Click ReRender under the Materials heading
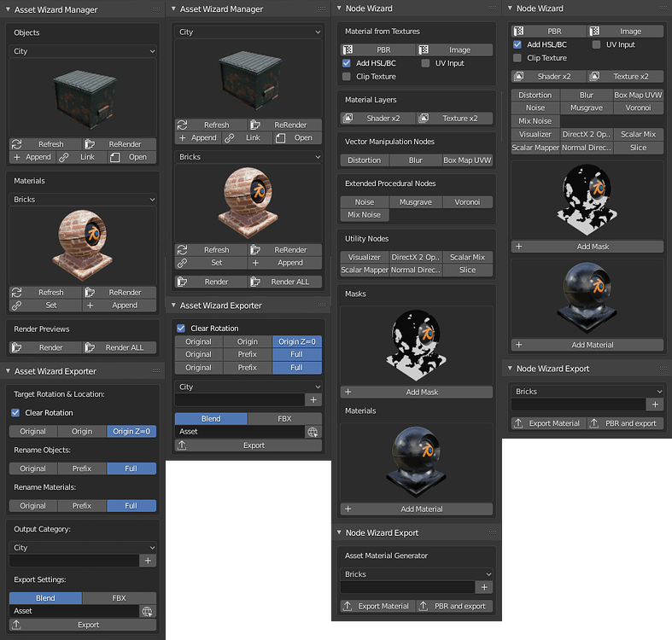Viewport: 672px width, 640px height. click(120, 292)
